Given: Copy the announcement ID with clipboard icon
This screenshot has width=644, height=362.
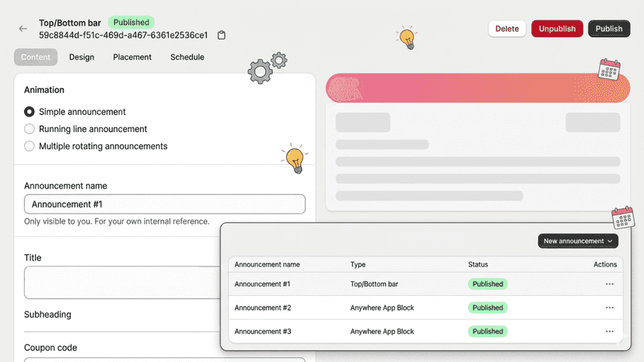Looking at the screenshot, I should (x=222, y=35).
